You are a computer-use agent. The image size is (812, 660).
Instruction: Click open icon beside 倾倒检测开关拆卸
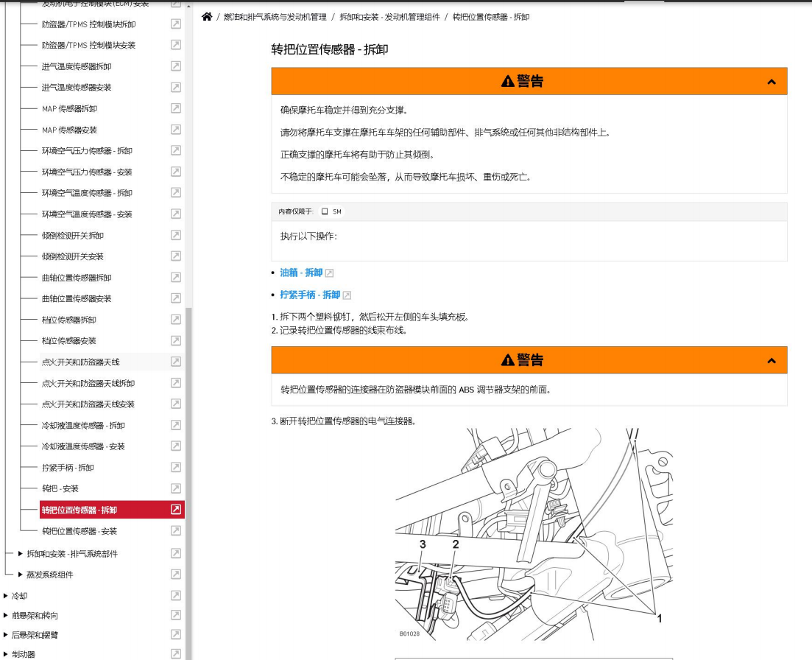point(176,236)
